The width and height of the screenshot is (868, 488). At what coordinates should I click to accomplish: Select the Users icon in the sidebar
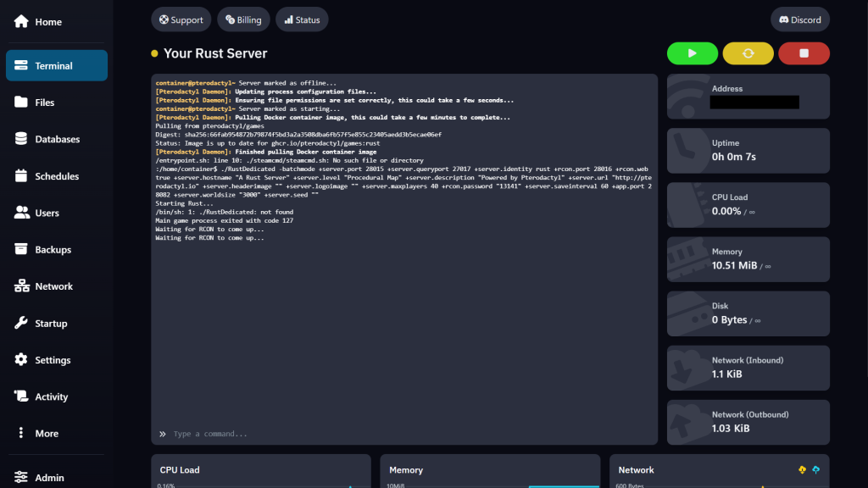coord(21,213)
